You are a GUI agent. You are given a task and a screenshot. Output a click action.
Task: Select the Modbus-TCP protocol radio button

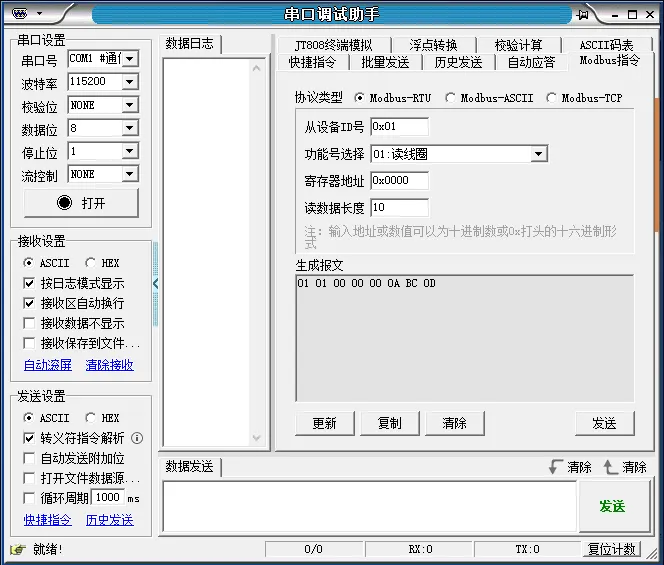[x=551, y=98]
